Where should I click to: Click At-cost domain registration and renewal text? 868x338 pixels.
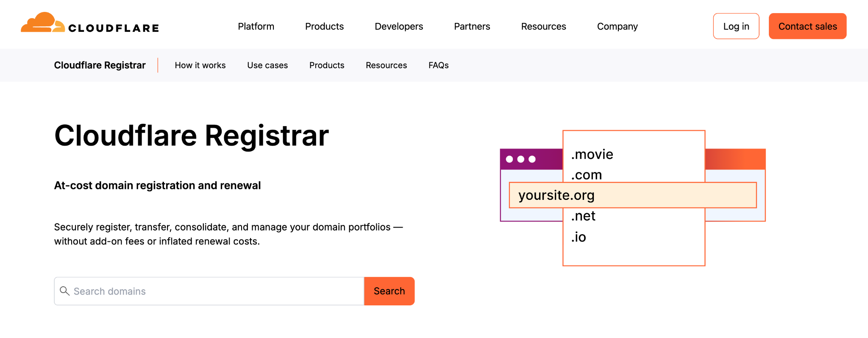(x=157, y=186)
